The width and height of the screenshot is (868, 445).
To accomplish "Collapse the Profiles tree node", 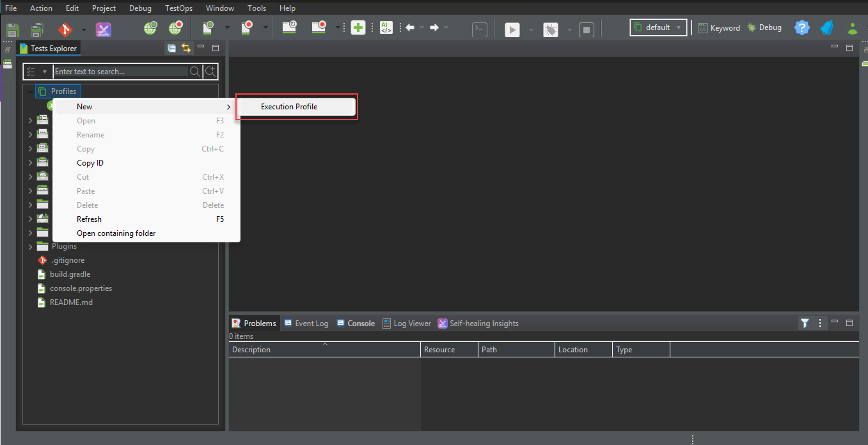I will tap(30, 91).
